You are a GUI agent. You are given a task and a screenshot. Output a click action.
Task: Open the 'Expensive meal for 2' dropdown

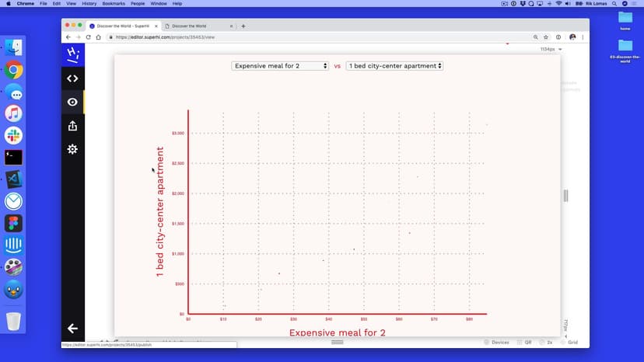pos(280,66)
